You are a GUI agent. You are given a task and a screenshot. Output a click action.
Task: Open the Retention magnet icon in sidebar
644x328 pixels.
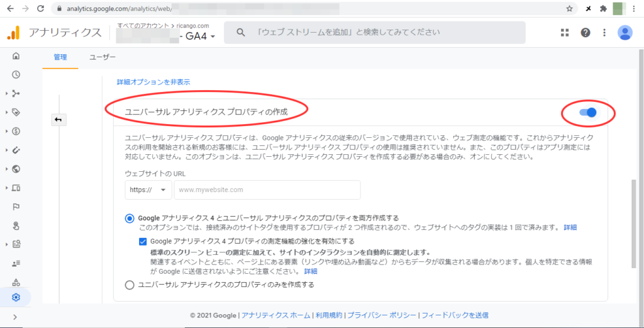tap(16, 150)
